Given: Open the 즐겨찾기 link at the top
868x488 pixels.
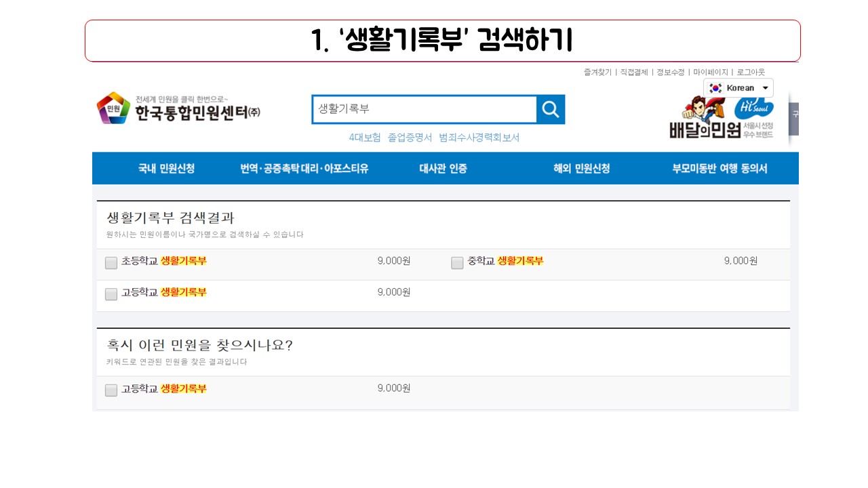Looking at the screenshot, I should (x=597, y=72).
